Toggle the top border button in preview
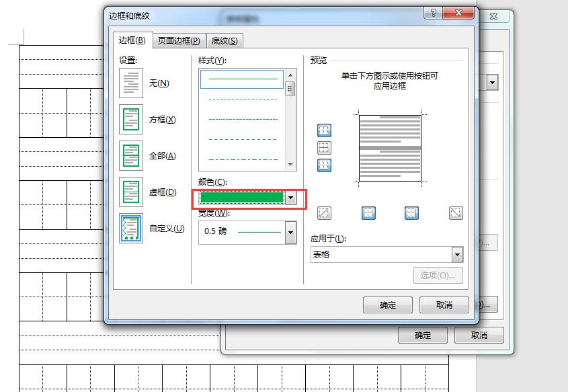 click(x=324, y=130)
